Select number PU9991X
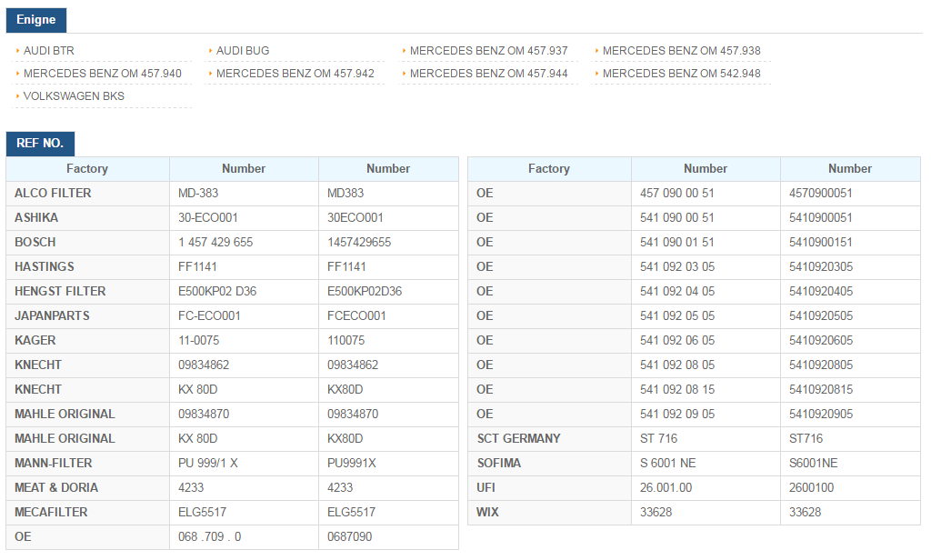Viewport: 931px width, 560px height. pyautogui.click(x=352, y=464)
